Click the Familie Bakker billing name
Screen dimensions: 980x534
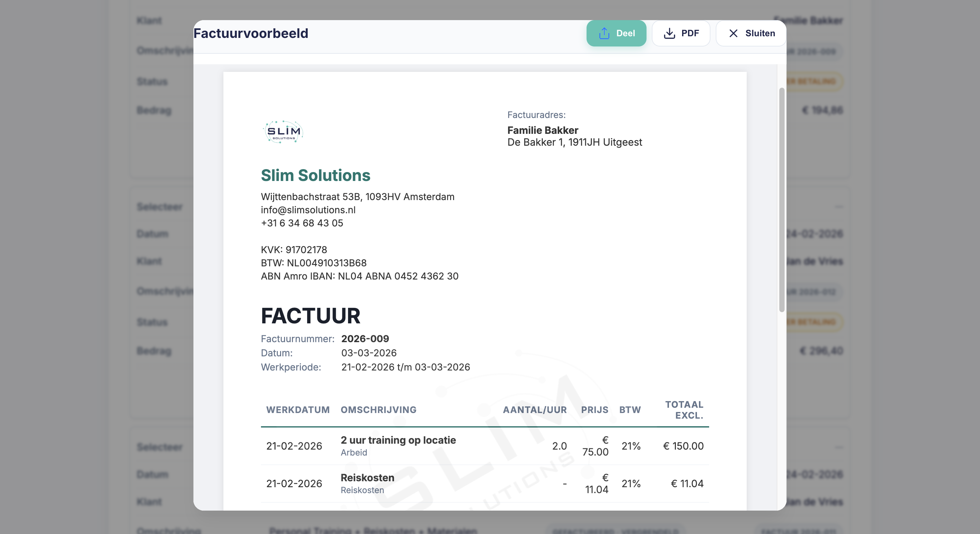542,130
